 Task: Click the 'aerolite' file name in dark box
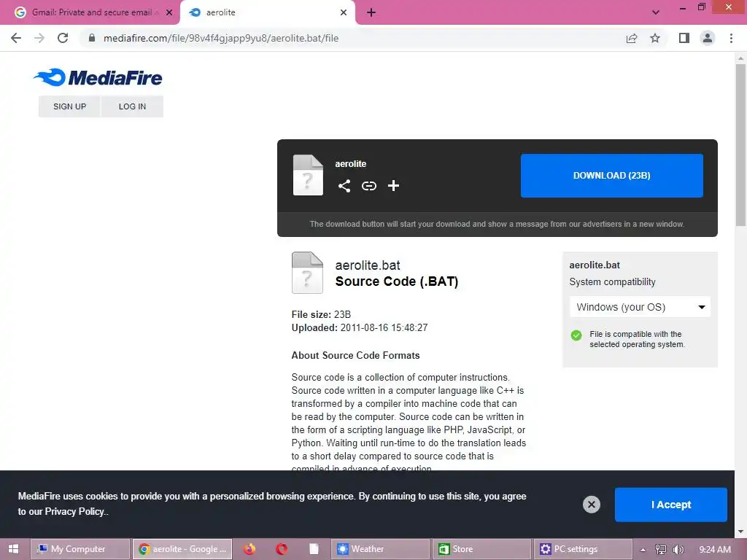click(351, 164)
